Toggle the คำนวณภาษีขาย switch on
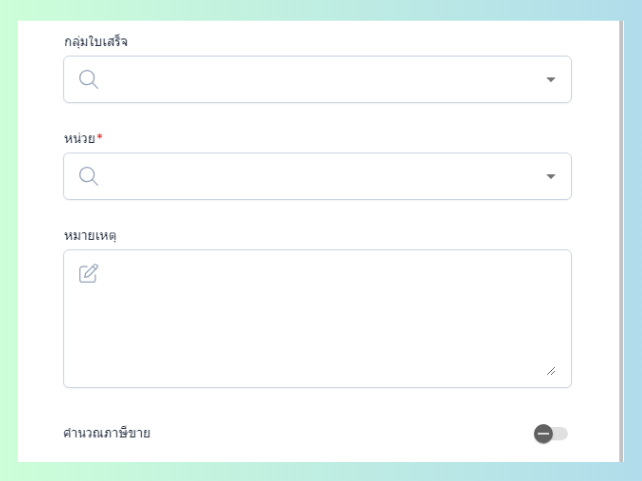The height and width of the screenshot is (481, 642). pos(551,433)
